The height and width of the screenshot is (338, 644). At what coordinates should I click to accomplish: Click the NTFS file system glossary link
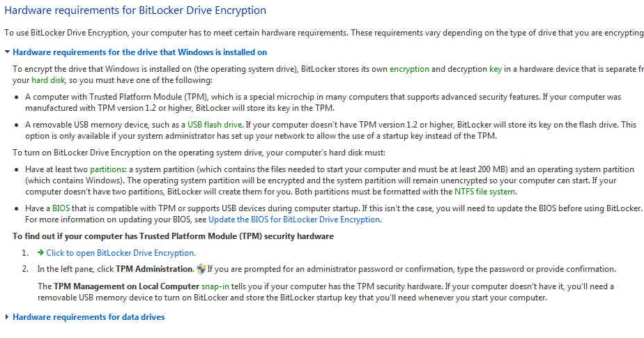484,192
